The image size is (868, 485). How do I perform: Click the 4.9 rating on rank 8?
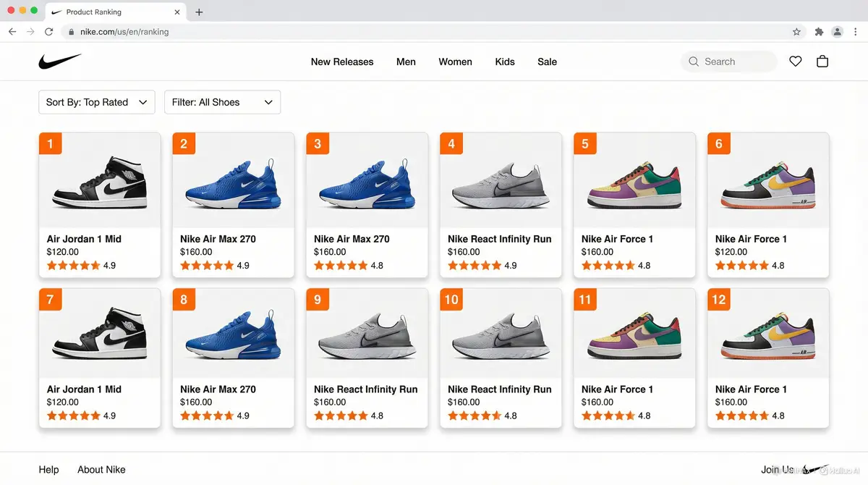(x=243, y=416)
